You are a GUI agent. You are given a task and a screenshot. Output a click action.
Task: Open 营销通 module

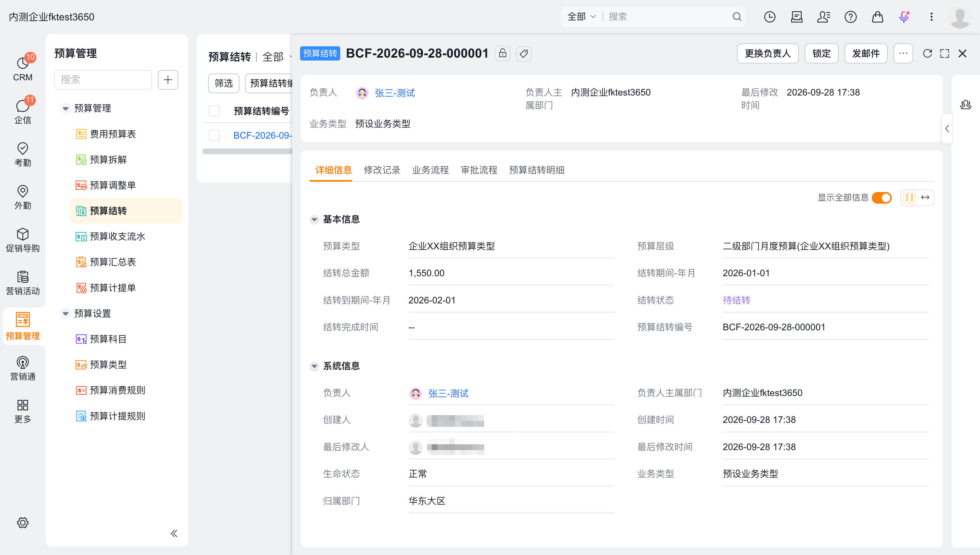(23, 368)
